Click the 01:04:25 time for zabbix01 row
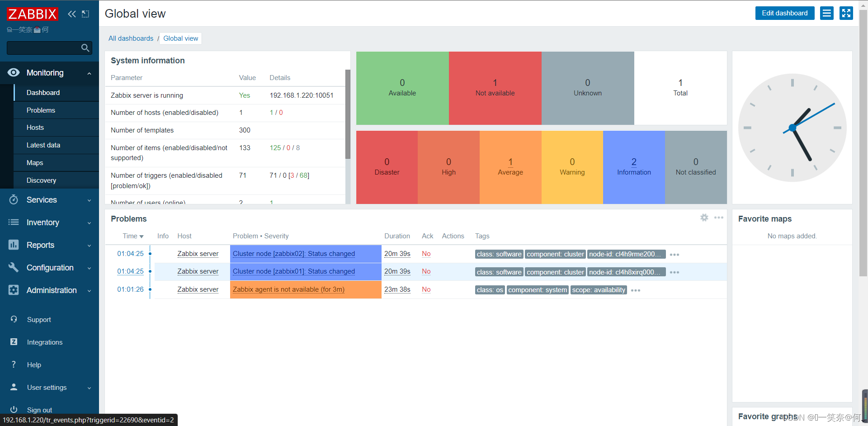Viewport: 868px width, 426px height. click(x=130, y=271)
